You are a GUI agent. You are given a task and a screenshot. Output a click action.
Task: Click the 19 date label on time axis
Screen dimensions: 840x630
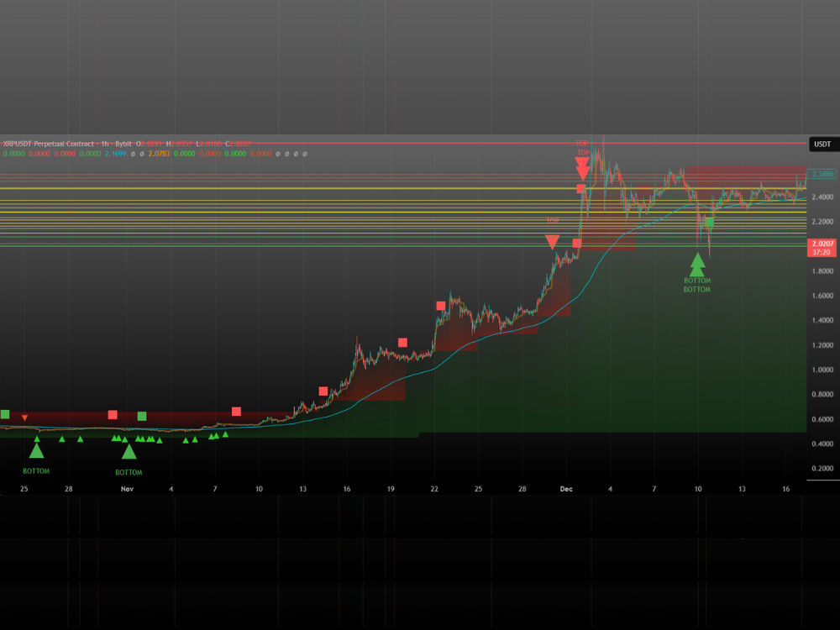(x=391, y=489)
